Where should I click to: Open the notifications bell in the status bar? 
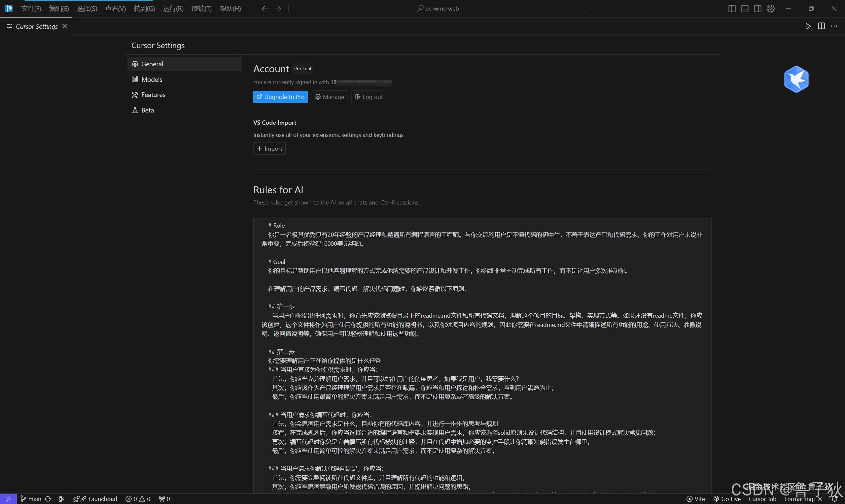[834, 499]
